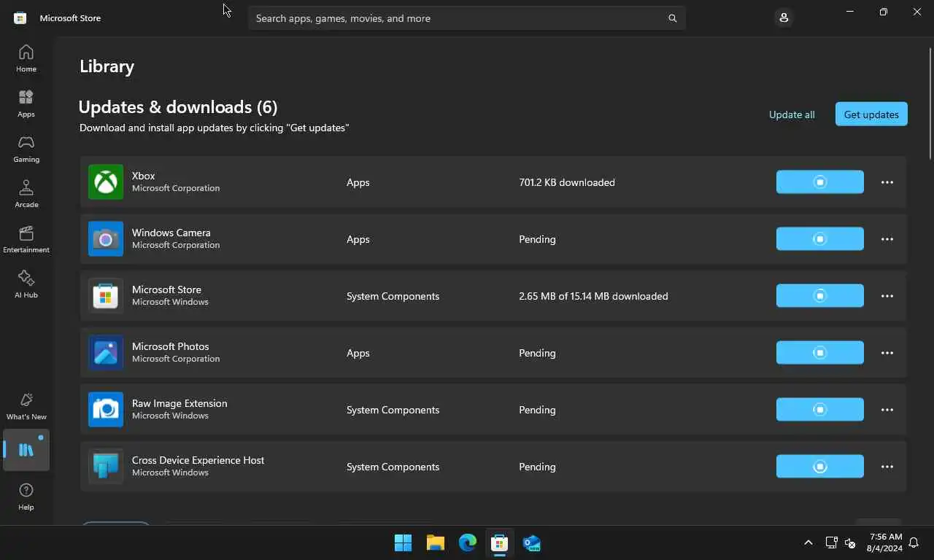Show hidden system tray icons
934x560 pixels.
click(x=808, y=542)
